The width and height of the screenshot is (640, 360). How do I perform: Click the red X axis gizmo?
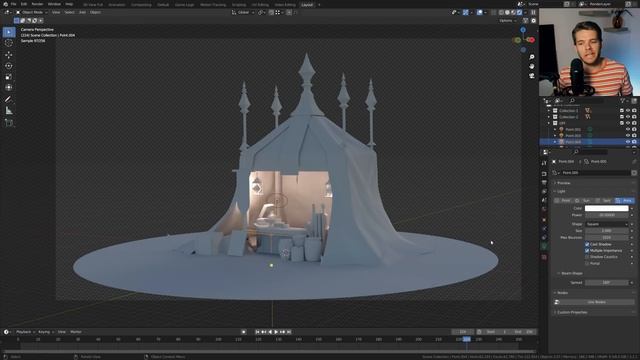click(532, 40)
